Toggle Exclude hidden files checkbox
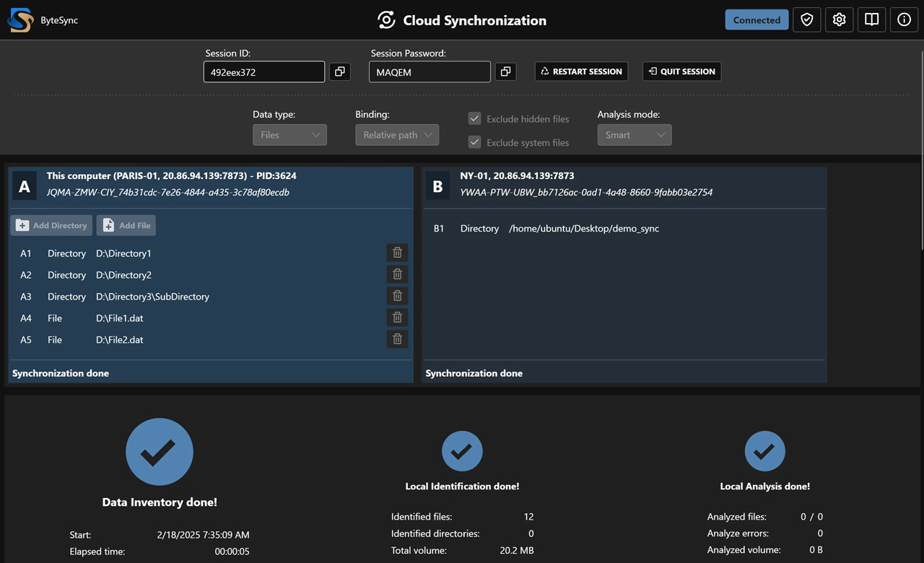Viewport: 924px width, 563px height. [x=474, y=118]
